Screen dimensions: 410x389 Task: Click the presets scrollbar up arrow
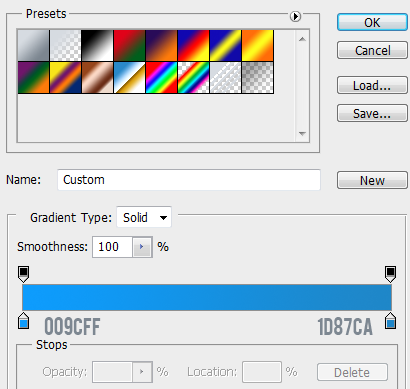(x=302, y=39)
